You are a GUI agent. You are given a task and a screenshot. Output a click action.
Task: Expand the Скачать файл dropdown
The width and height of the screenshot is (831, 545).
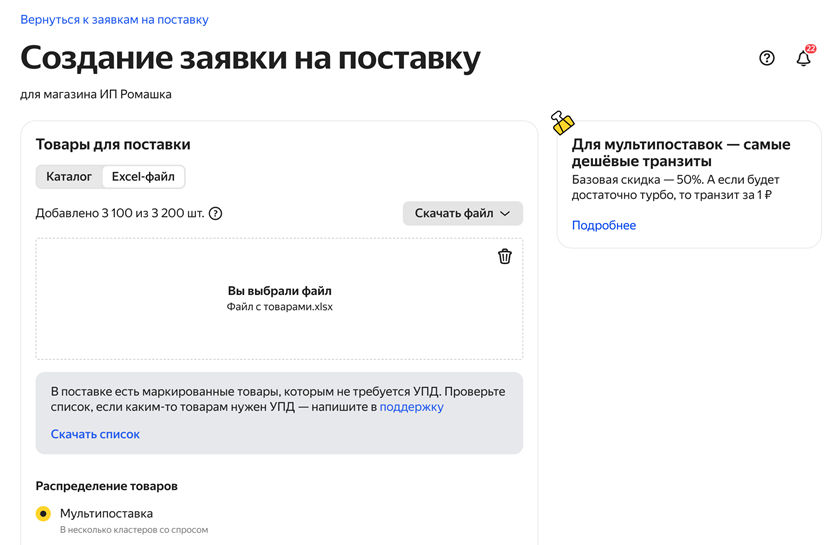(462, 213)
